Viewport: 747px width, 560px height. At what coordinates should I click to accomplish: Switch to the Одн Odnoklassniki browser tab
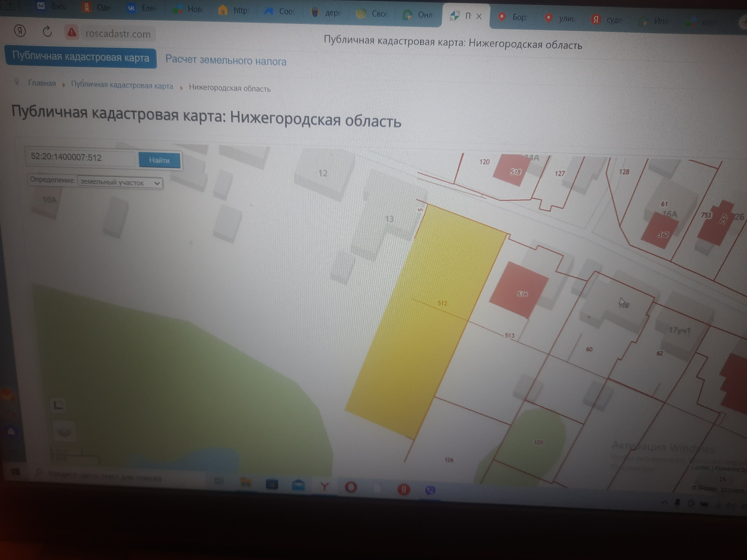[96, 7]
